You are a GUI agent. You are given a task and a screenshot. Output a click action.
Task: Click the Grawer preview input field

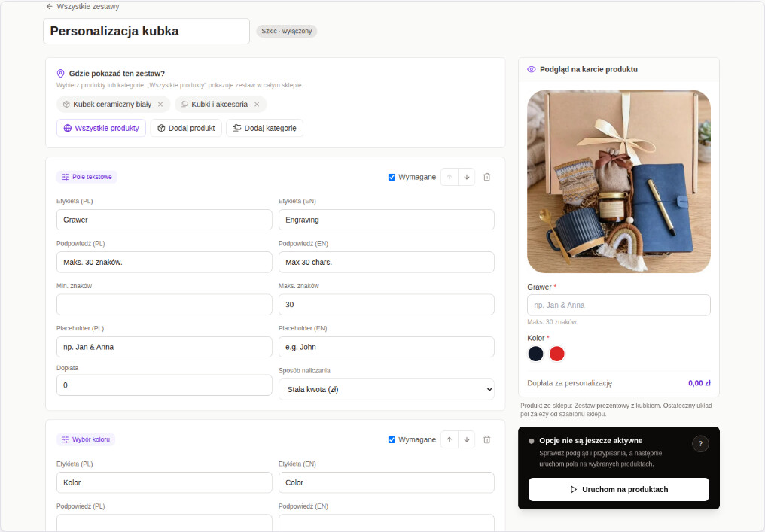pos(619,306)
